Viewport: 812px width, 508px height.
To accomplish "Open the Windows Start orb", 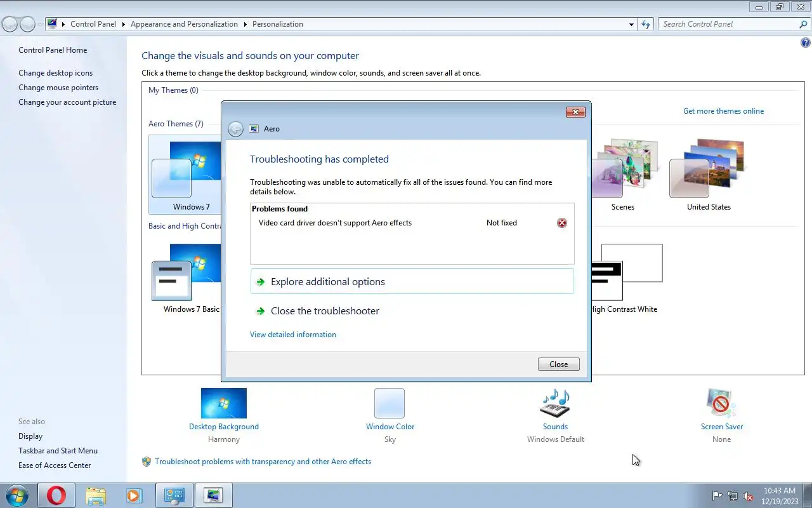I will pos(17,495).
